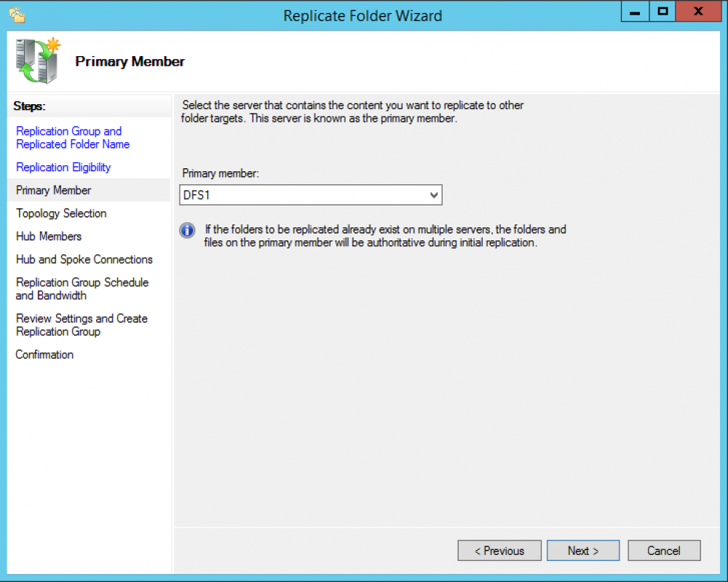Select the Primary Member step in sidebar
Image resolution: width=728 pixels, height=582 pixels.
click(x=54, y=190)
